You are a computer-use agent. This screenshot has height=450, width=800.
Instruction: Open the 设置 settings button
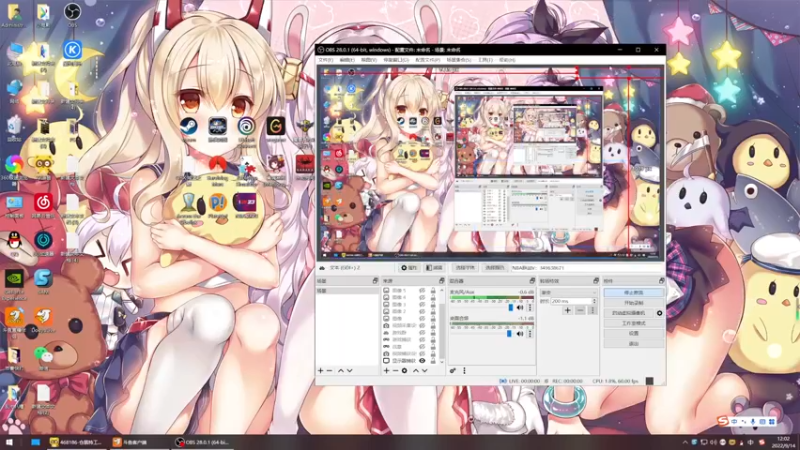point(634,333)
